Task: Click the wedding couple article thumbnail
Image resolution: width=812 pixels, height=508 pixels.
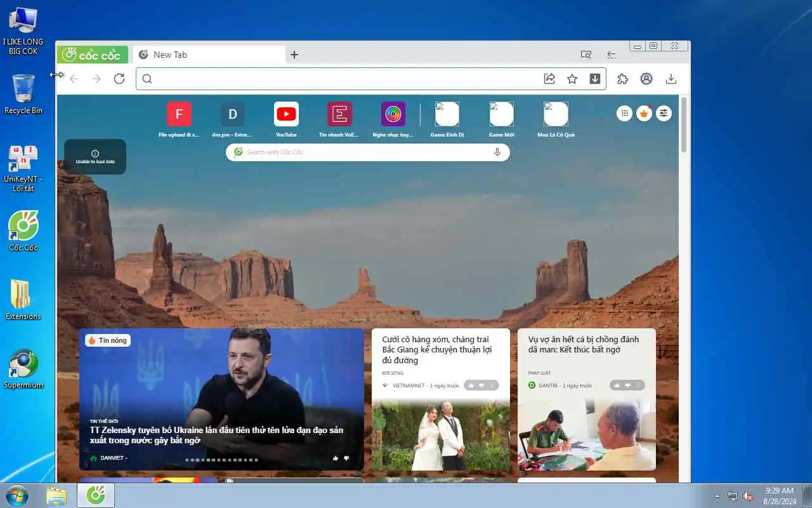Action: (441, 434)
